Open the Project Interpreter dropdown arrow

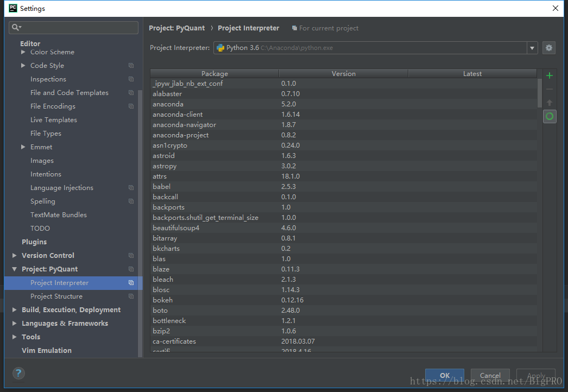pyautogui.click(x=532, y=48)
